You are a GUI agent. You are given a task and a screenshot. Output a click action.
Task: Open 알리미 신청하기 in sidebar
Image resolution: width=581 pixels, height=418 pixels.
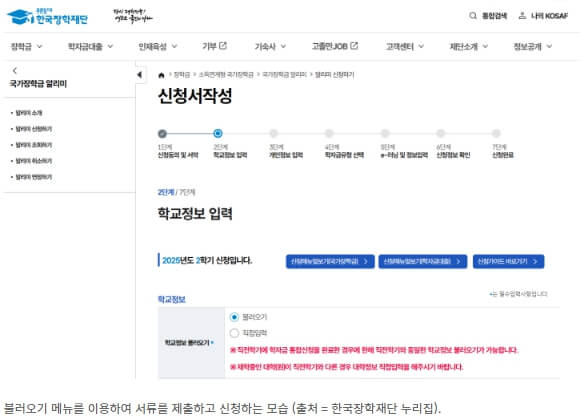34,129
